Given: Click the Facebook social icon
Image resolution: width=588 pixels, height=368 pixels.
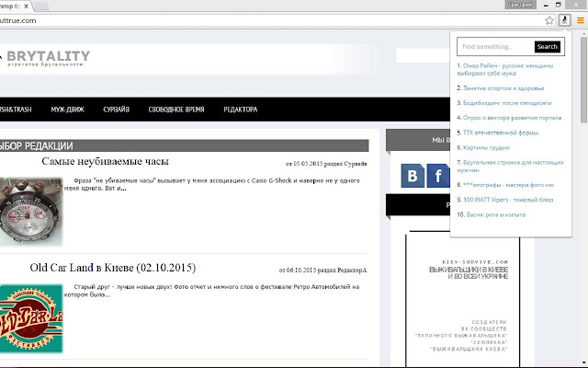Looking at the screenshot, I should pos(438,176).
